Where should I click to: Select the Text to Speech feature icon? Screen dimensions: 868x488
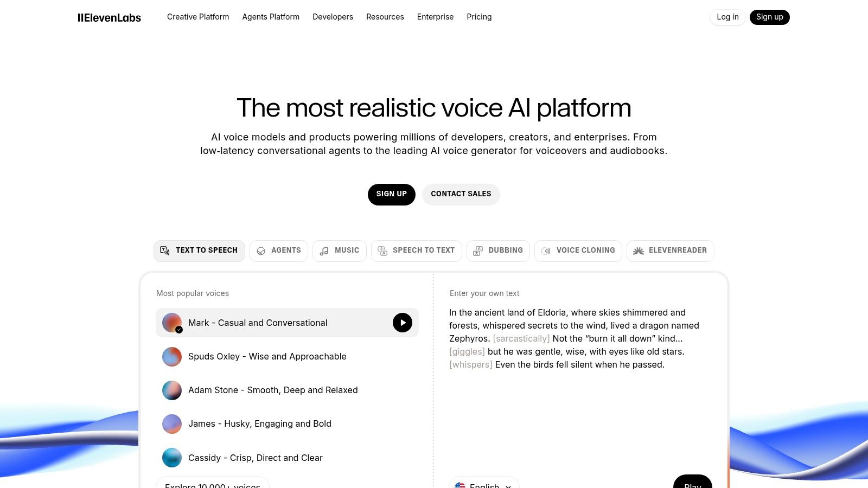(165, 251)
